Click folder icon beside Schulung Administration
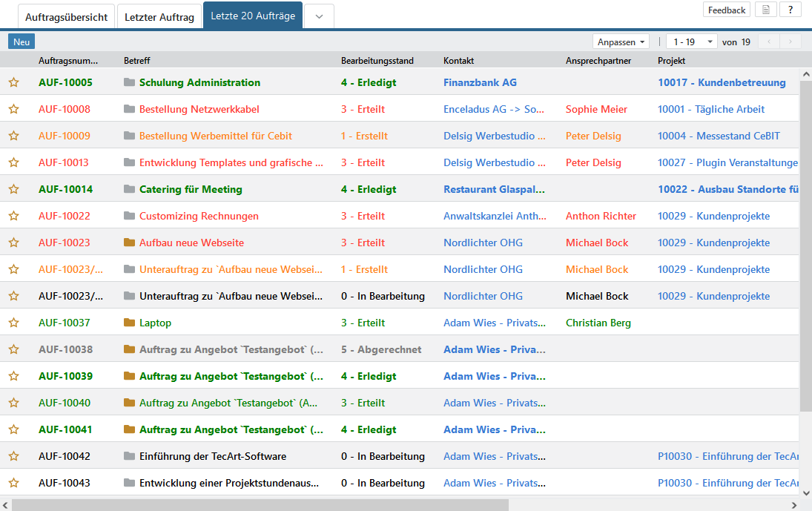The height and width of the screenshot is (511, 812). 130,82
